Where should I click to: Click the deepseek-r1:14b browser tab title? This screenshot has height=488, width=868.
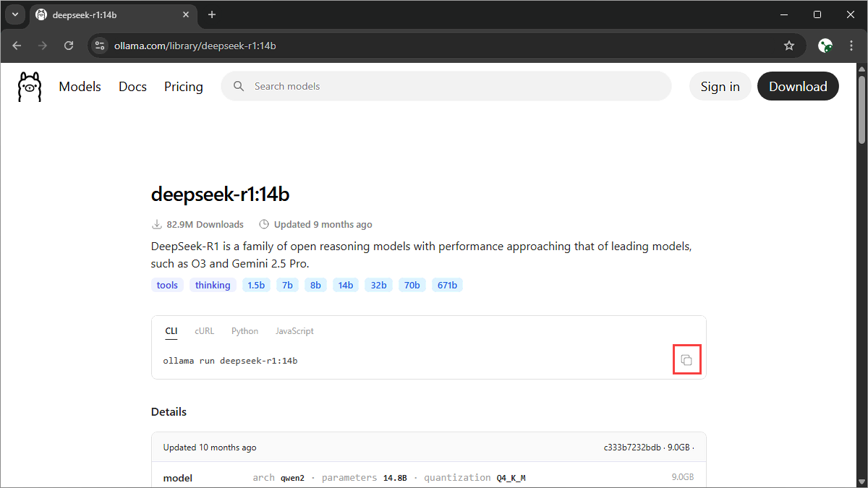click(85, 15)
